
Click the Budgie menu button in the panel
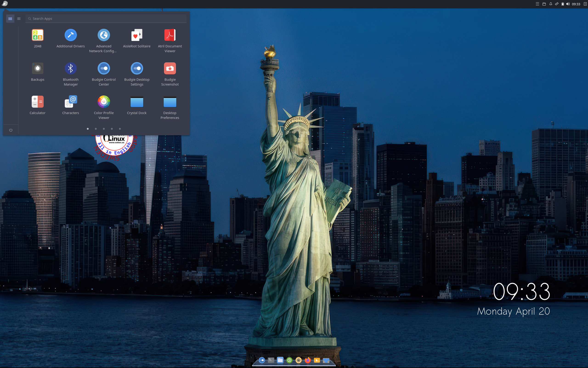5,4
